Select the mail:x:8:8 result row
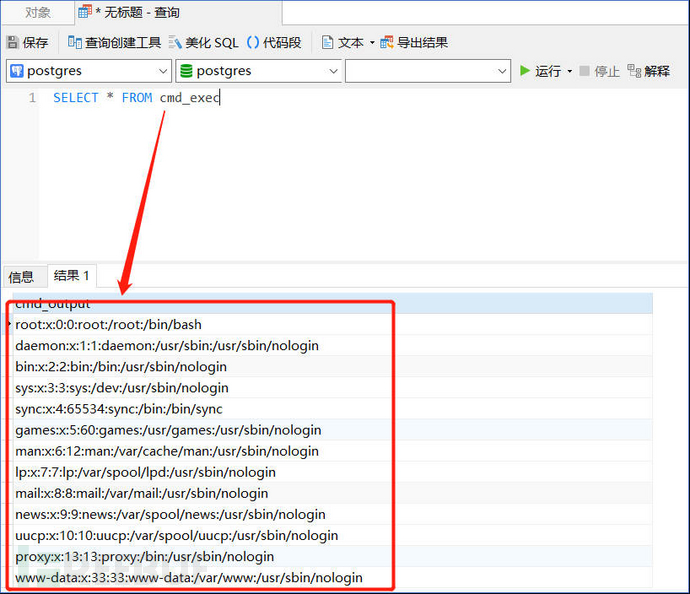Viewport: 690px width, 594px height. coord(332,494)
